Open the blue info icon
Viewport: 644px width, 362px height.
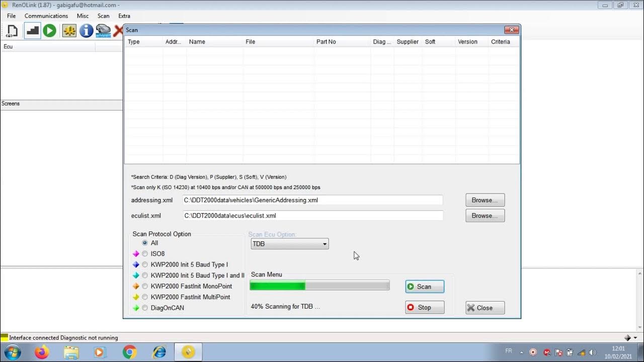pos(86,31)
